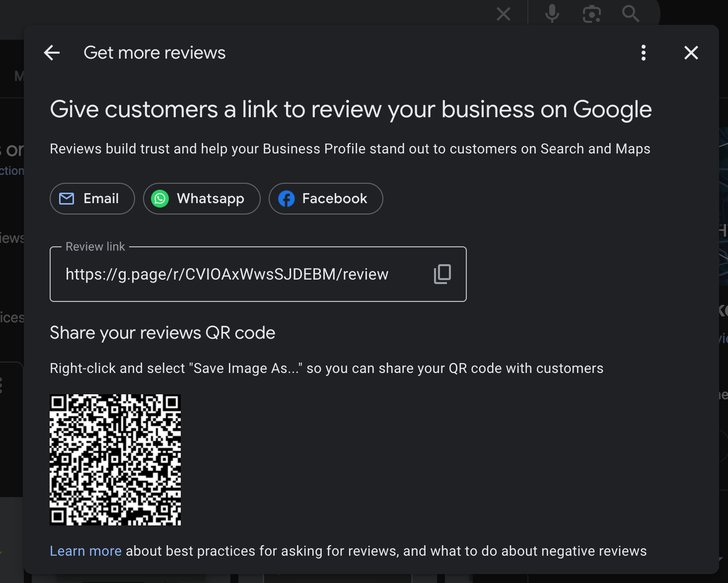The width and height of the screenshot is (728, 583).
Task: Close the Get more reviews dialog
Action: tap(691, 53)
